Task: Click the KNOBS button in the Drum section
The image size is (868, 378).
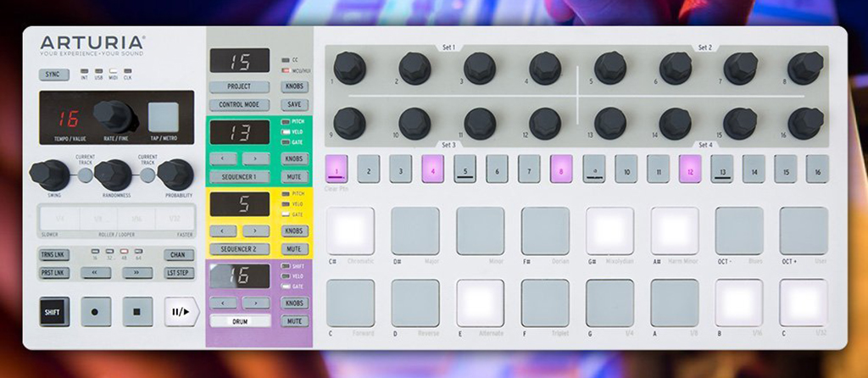Action: point(294,303)
